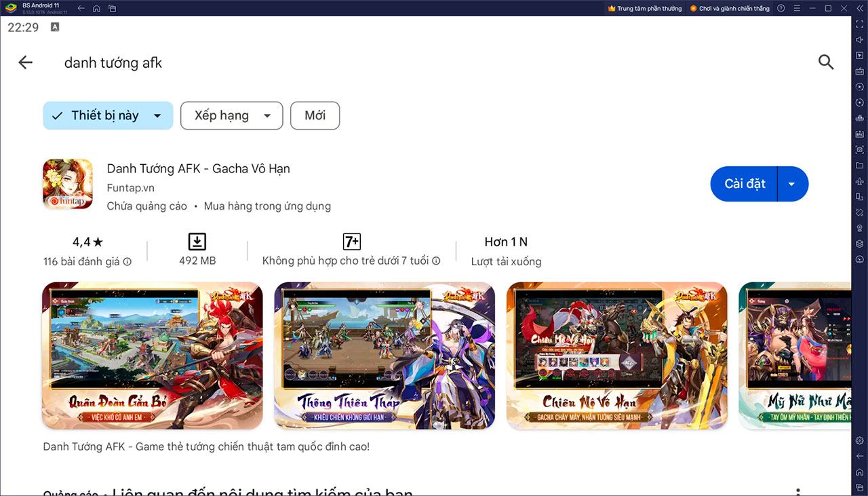Click the sidebar volume speaker icon
The width and height of the screenshot is (868, 496).
coord(859,39)
